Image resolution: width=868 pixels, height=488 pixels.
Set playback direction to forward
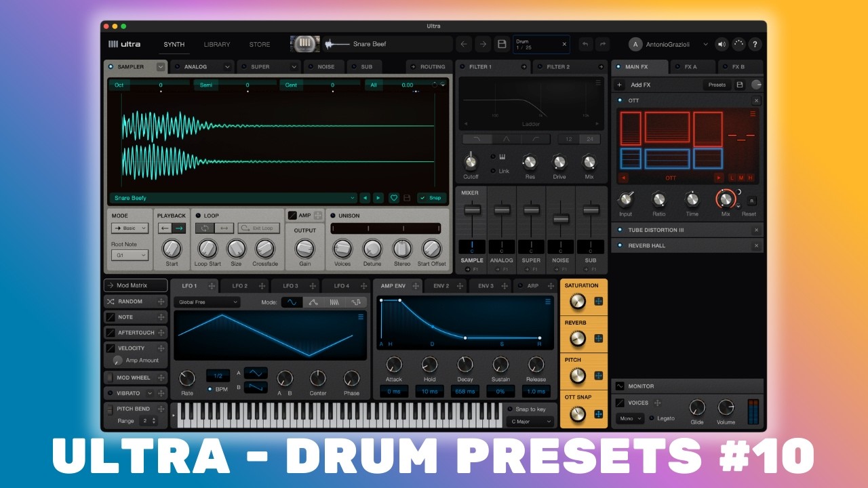click(179, 228)
